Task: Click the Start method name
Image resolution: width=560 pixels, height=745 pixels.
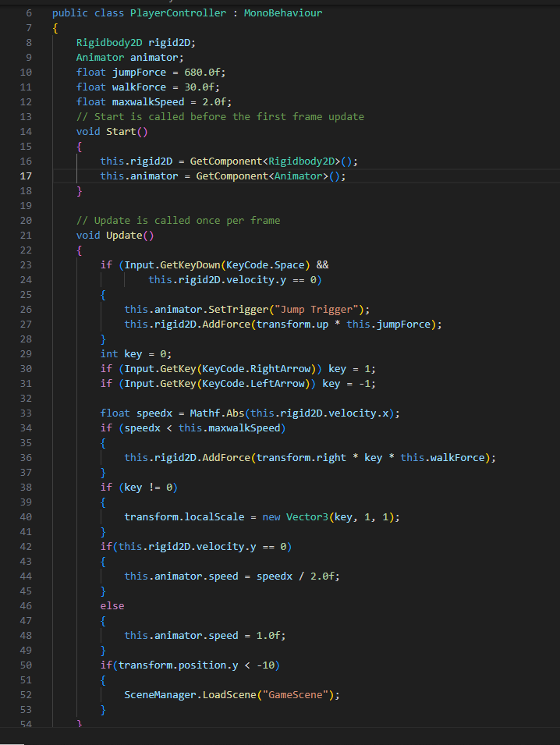Action: pyautogui.click(x=121, y=132)
